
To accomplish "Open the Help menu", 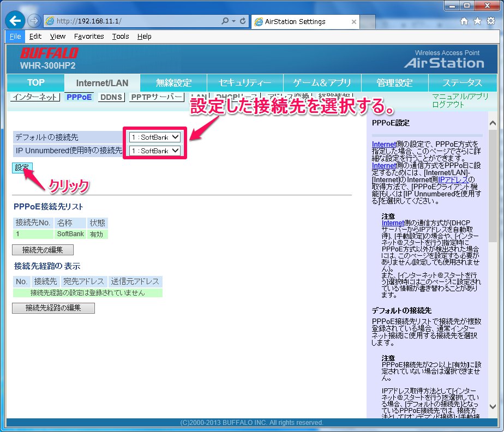I will pyautogui.click(x=145, y=37).
